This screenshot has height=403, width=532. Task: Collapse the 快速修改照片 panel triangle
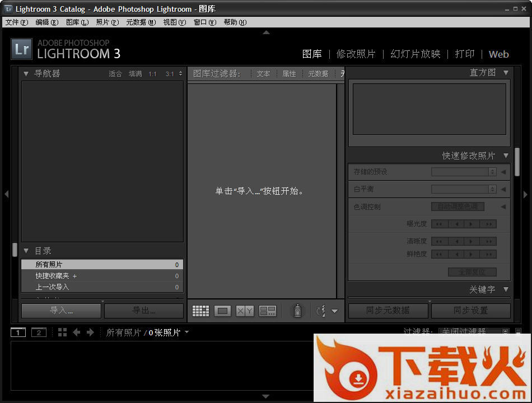tap(506, 156)
